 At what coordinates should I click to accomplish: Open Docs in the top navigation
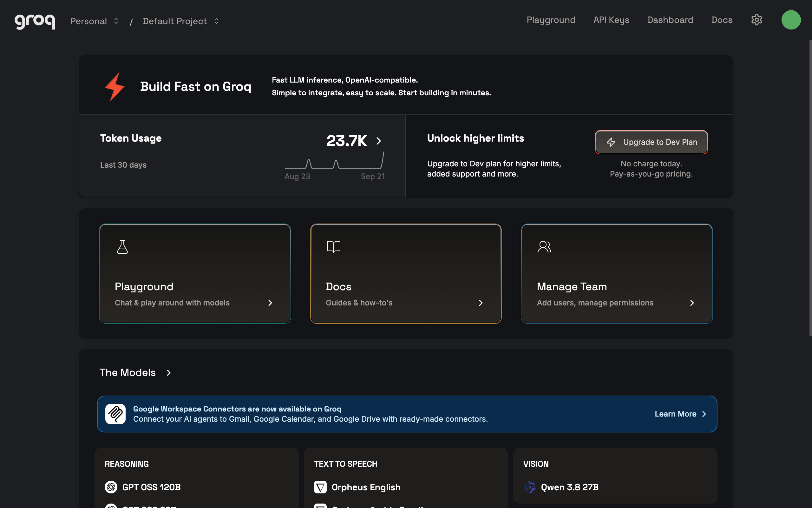tap(722, 20)
